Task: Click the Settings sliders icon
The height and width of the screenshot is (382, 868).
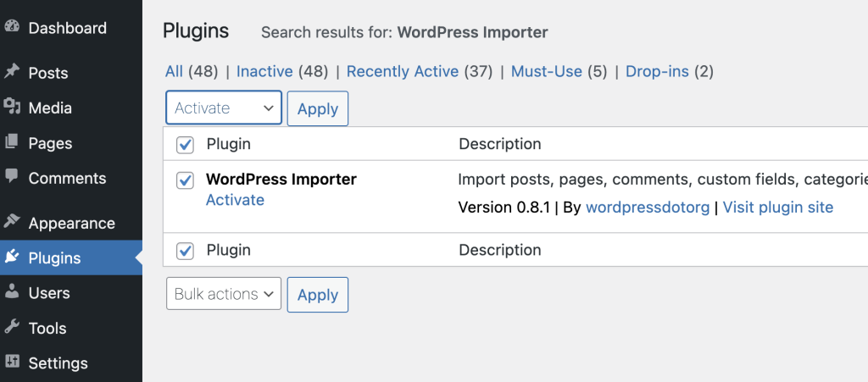Action: click(12, 362)
